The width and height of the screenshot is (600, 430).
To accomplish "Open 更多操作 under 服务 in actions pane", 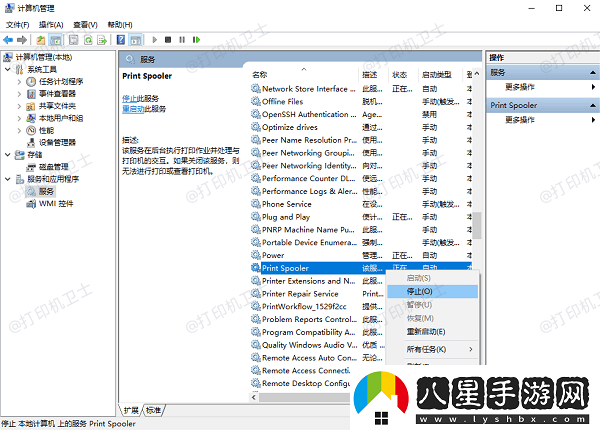I will (x=520, y=87).
